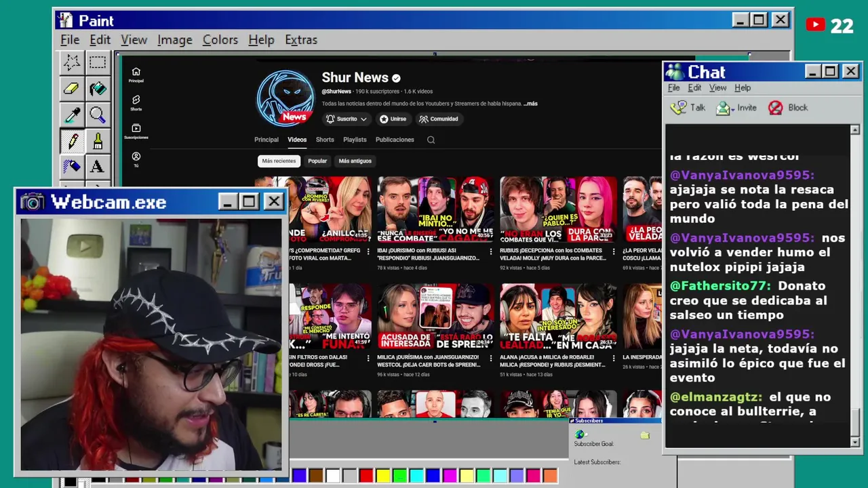This screenshot has height=488, width=868.
Task: Open the Help menu in Chat window
Action: [743, 88]
